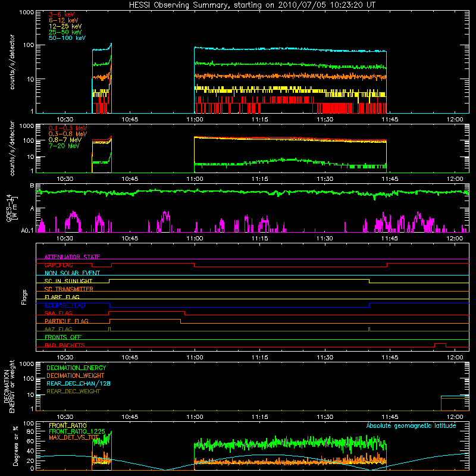Click 11:00 time label below MeV panel
476x476 pixels.
tap(195, 179)
